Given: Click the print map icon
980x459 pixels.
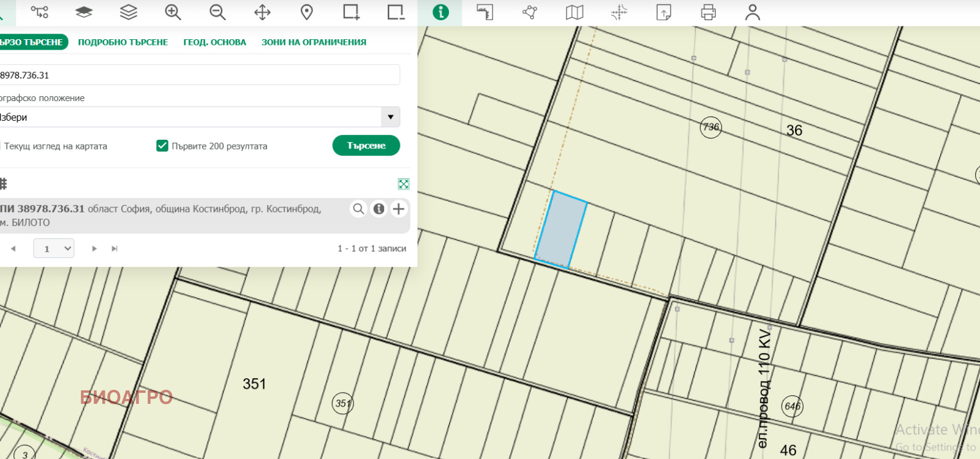Looking at the screenshot, I should [708, 12].
